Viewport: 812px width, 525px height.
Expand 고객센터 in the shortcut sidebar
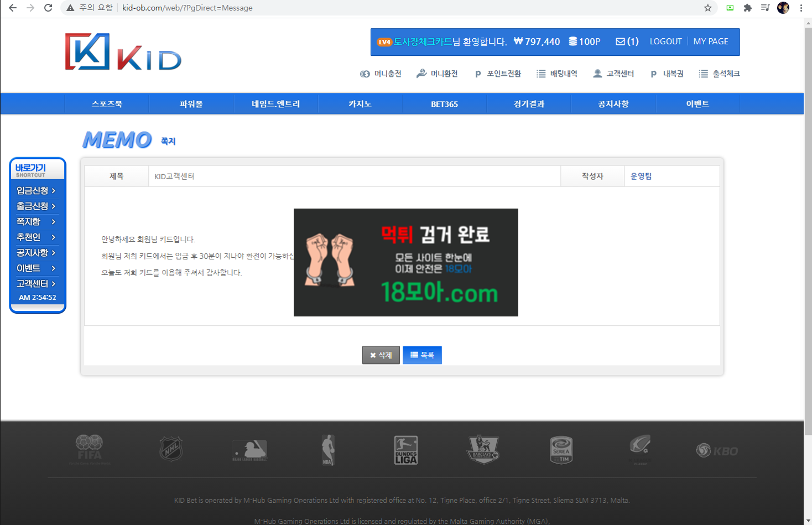37,283
